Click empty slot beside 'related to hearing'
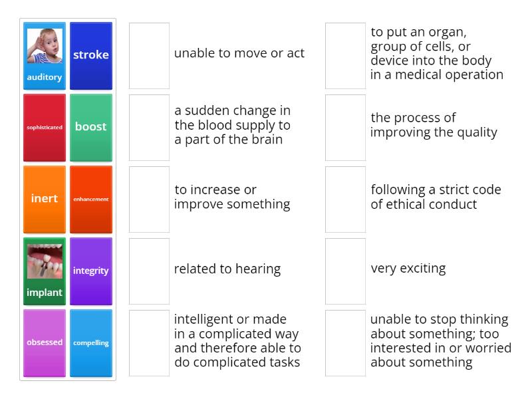Screen dimensions: 532x399 tap(149, 271)
